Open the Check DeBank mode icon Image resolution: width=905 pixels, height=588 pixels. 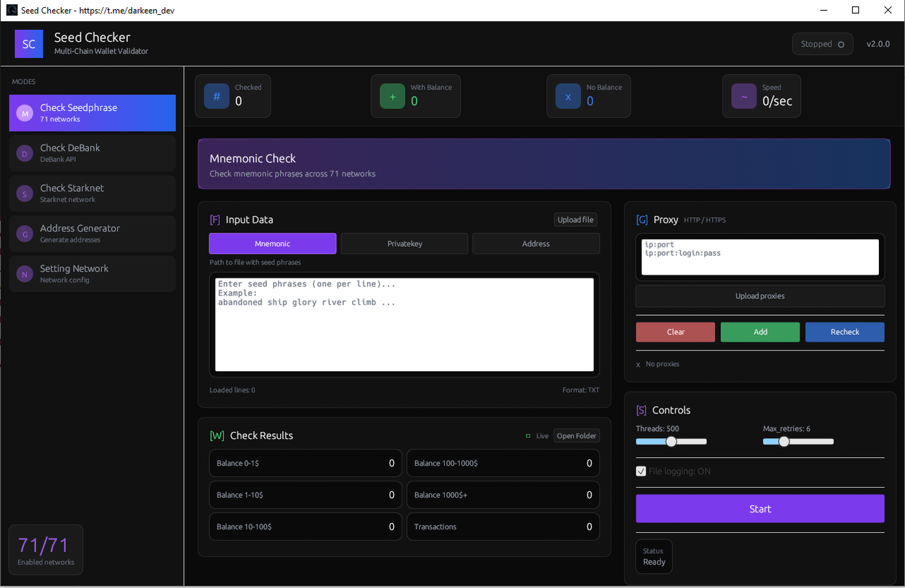(24, 153)
